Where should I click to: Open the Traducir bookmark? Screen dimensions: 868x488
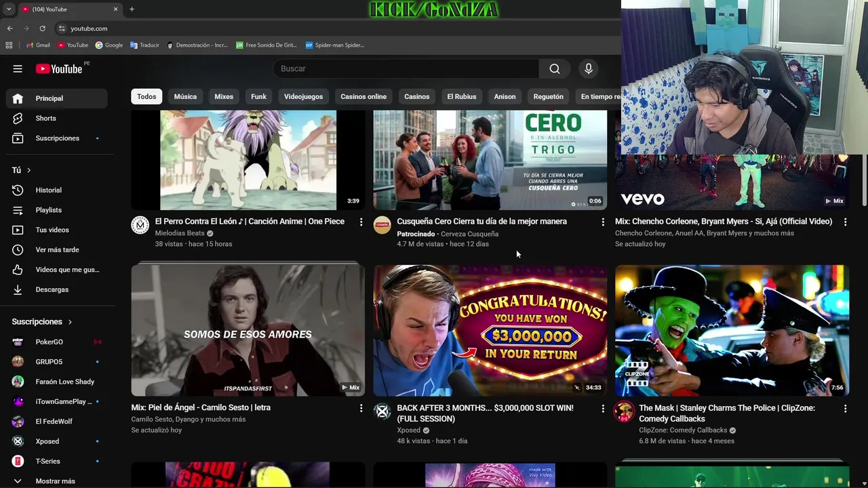pos(144,45)
